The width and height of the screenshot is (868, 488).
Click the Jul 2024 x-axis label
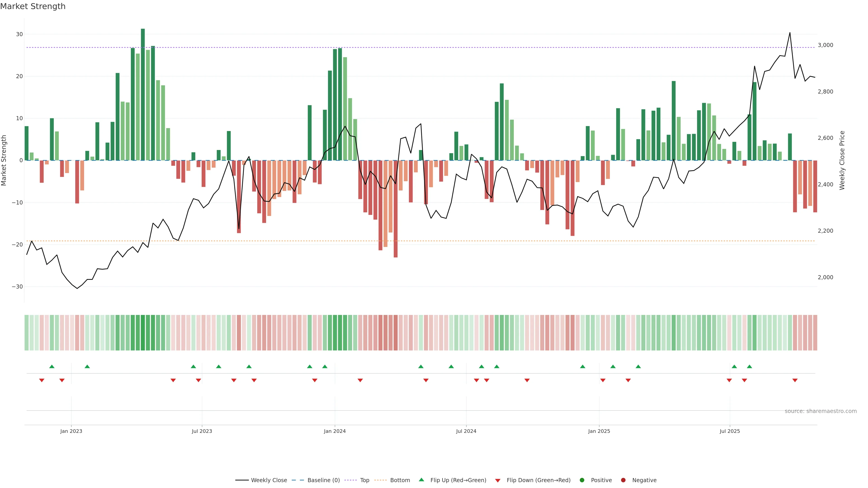[x=466, y=432]
